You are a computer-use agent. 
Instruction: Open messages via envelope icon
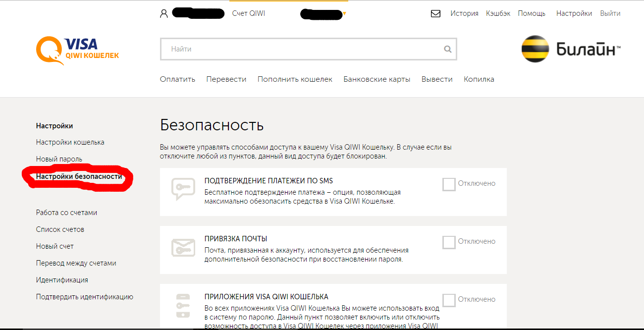tap(435, 14)
